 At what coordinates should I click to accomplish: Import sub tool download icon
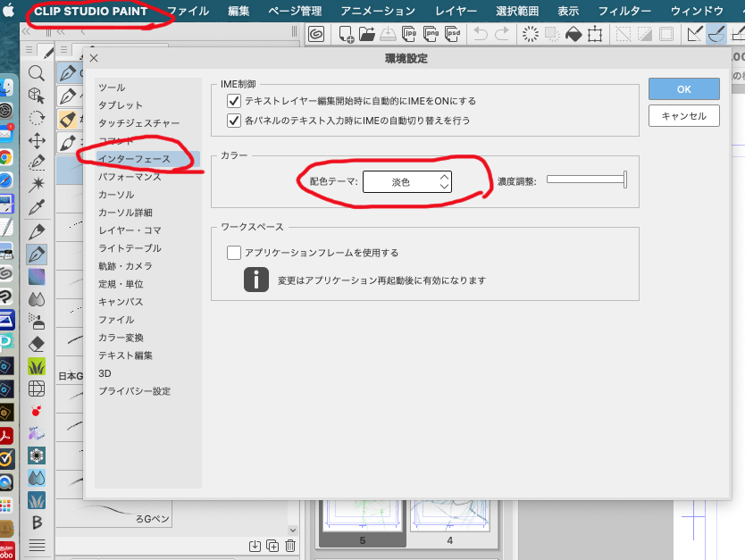[x=255, y=546]
